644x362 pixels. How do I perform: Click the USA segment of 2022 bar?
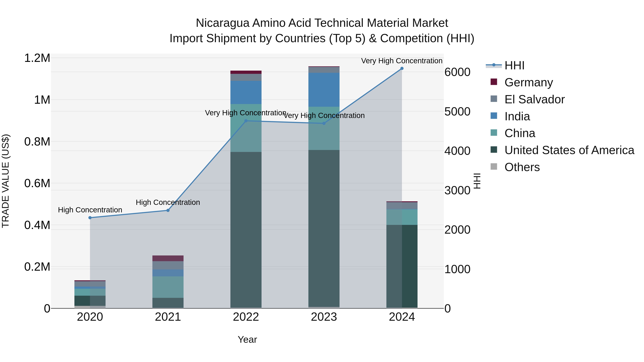point(246,230)
